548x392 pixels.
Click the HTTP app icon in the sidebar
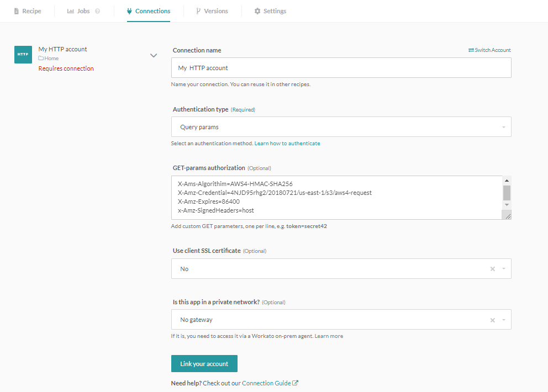click(x=23, y=55)
